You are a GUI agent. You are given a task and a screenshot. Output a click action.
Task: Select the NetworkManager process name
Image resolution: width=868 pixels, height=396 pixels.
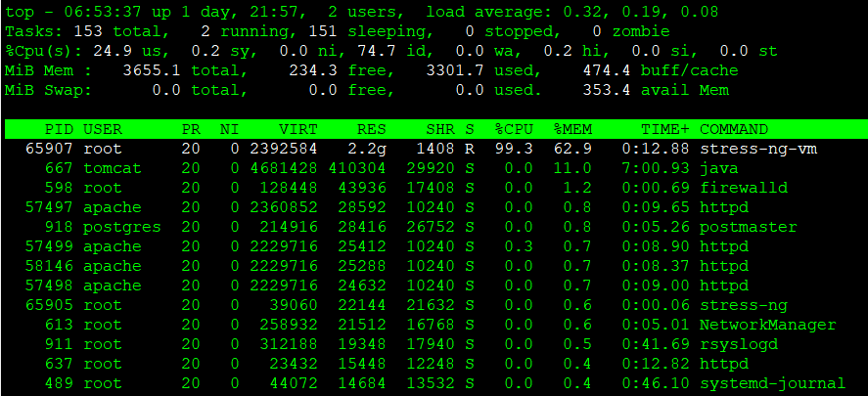[767, 325]
